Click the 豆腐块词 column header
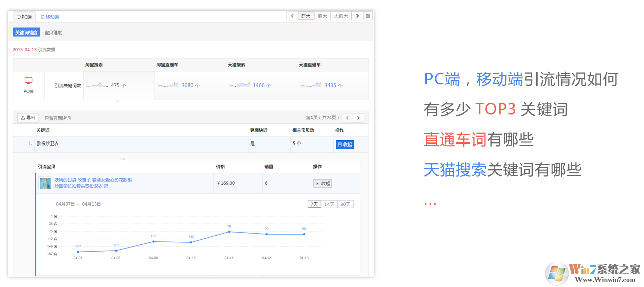Viewport: 644px width, 287px height. point(258,130)
